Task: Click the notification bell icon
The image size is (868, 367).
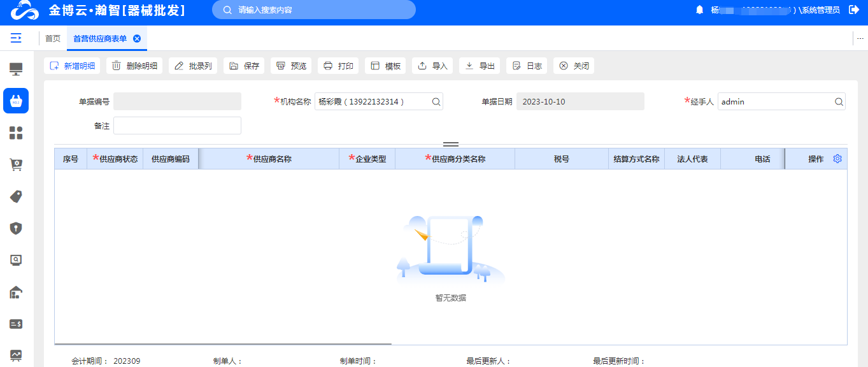Action: pyautogui.click(x=699, y=10)
